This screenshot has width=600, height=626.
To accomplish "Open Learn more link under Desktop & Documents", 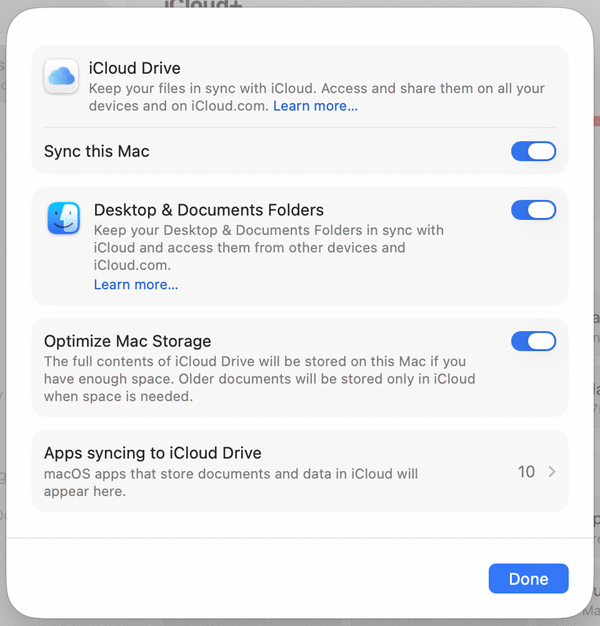I will pos(136,285).
